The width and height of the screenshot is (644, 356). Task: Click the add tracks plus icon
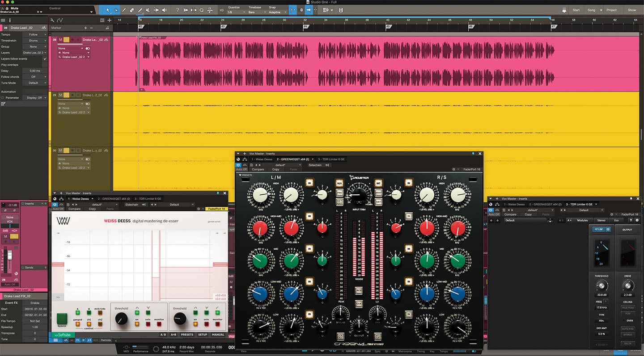109,20
